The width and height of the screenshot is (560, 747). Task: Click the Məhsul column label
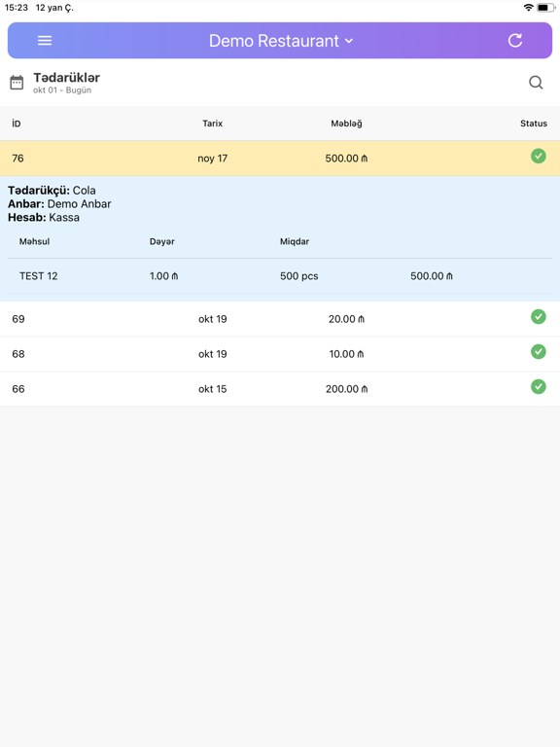tap(34, 241)
